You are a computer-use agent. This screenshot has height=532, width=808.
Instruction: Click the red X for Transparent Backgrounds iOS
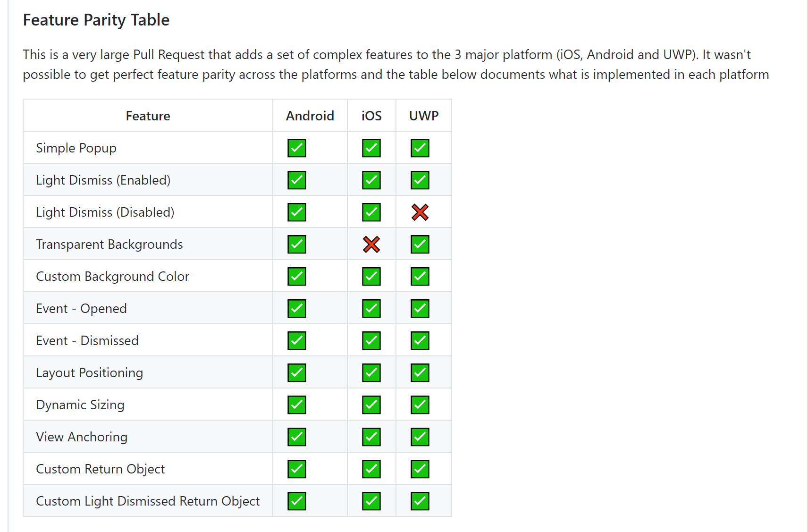[371, 244]
